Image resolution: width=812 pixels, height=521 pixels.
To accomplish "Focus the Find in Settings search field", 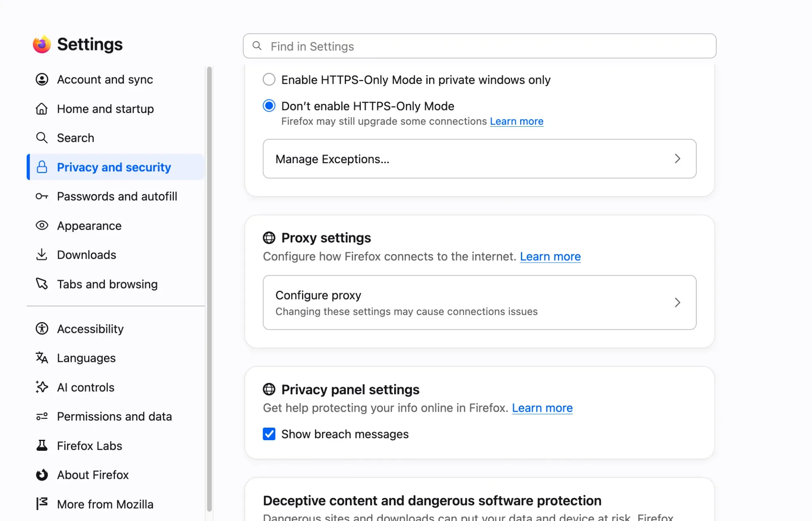I will (479, 46).
